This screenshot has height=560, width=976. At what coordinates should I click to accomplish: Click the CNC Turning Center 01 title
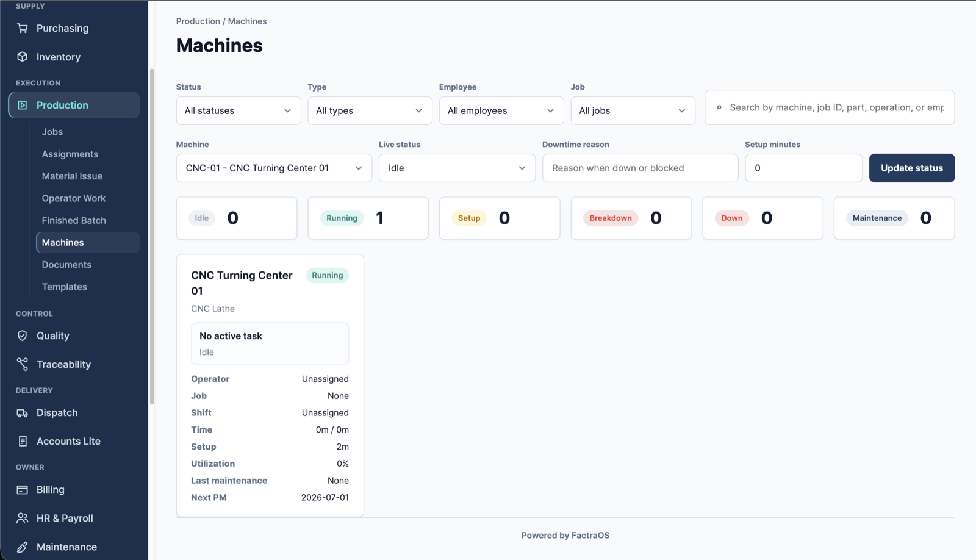(x=242, y=283)
